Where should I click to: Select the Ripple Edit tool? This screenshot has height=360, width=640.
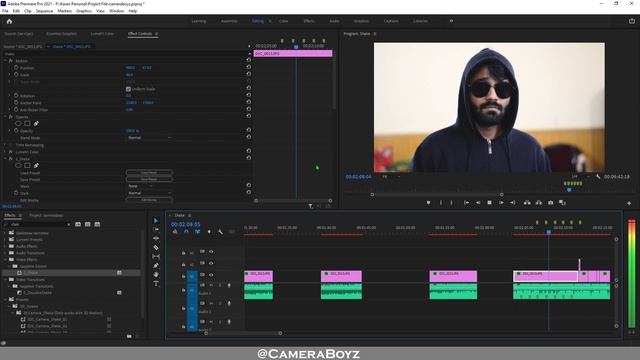[x=156, y=238]
